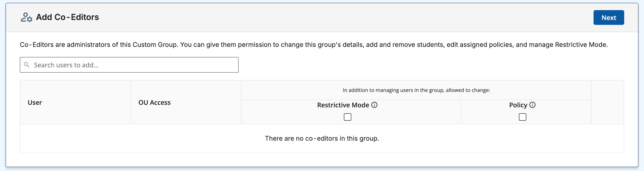The image size is (644, 171).
Task: Tick the Restrictive Mode checkbox
Action: tap(347, 117)
